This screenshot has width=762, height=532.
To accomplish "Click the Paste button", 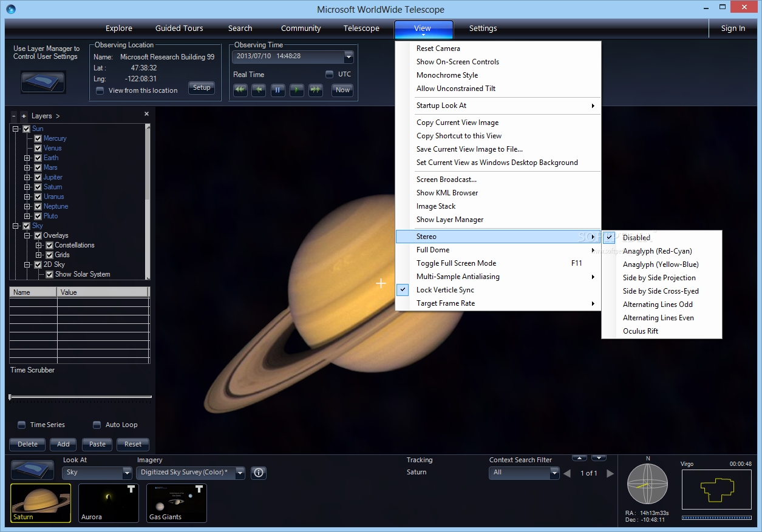I will coord(97,444).
